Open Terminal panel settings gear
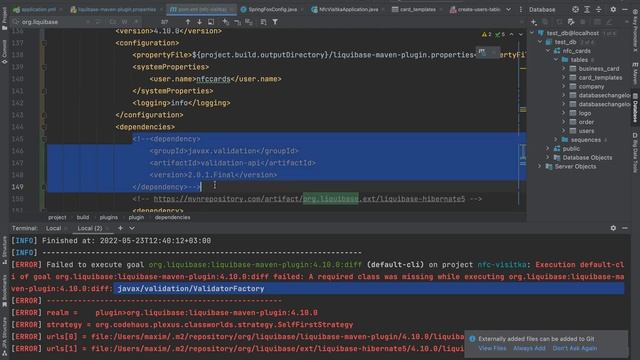 click(x=613, y=228)
